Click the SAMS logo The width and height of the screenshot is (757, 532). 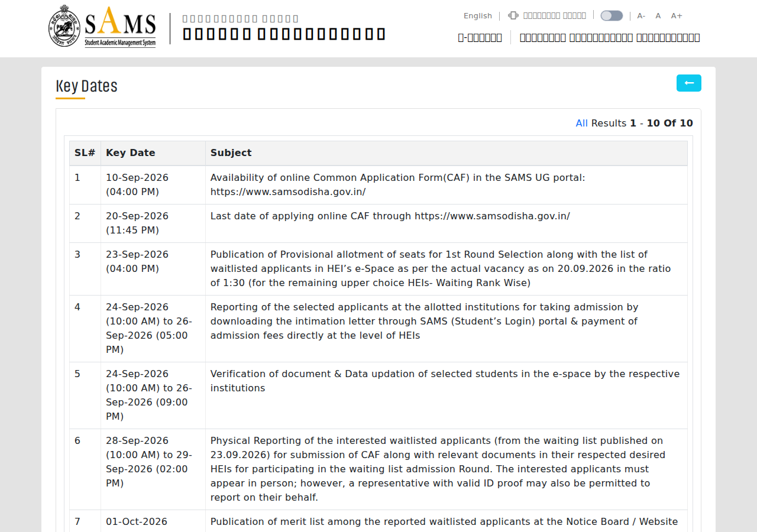[x=120, y=27]
